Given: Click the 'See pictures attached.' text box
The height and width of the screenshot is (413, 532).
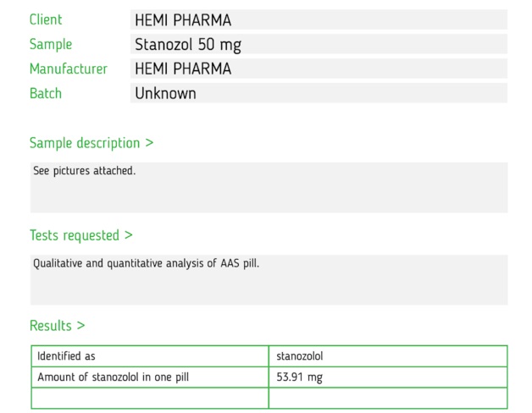Looking at the screenshot, I should tap(269, 188).
